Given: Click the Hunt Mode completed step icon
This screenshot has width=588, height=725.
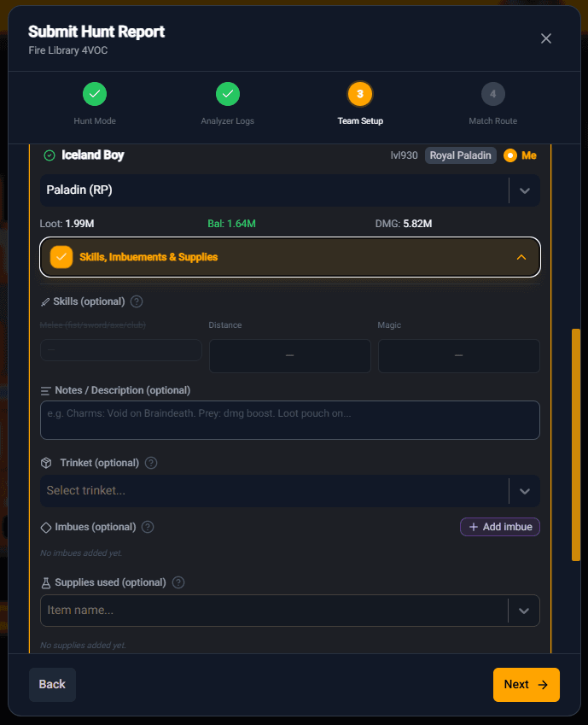Looking at the screenshot, I should (x=95, y=94).
